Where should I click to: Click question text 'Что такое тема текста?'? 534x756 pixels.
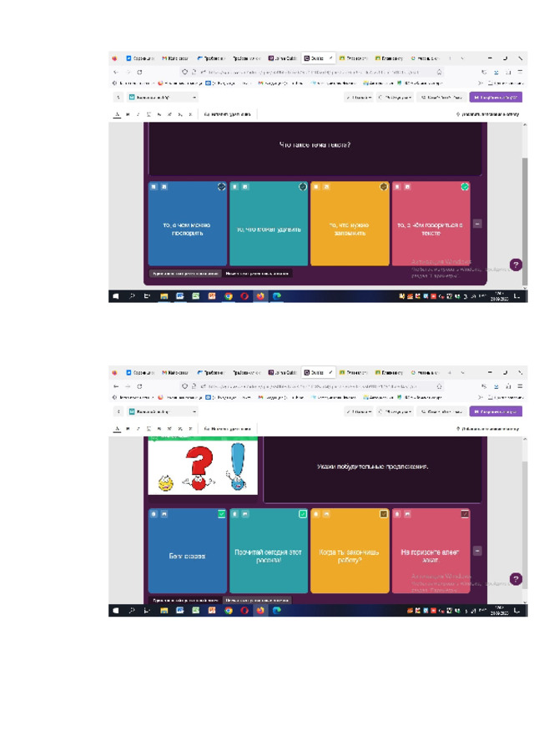coord(315,144)
